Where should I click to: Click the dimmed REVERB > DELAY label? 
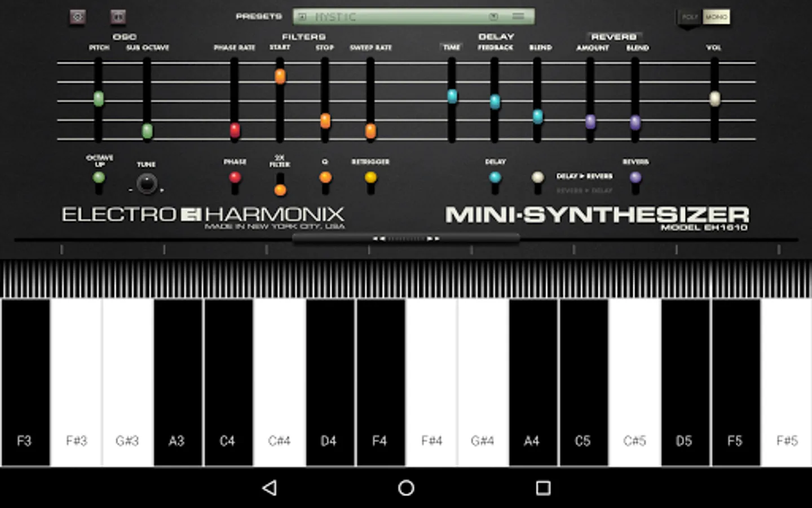coord(584,190)
